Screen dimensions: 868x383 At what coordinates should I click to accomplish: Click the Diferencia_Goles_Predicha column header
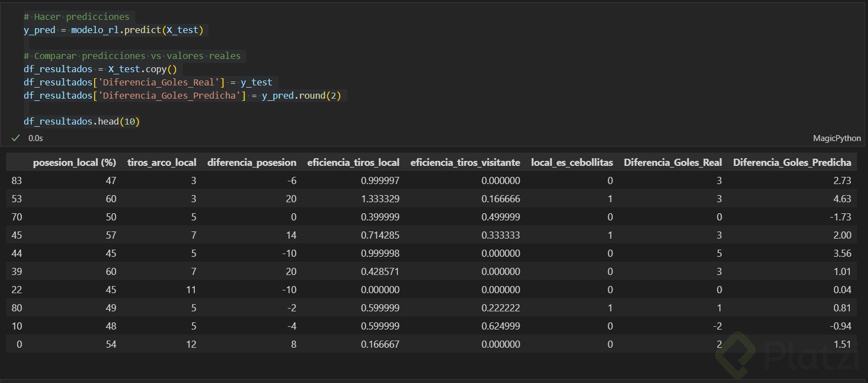pos(792,163)
